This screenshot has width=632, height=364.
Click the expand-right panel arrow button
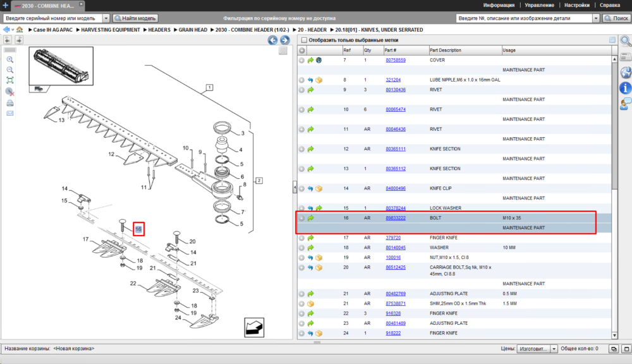pyautogui.click(x=19, y=40)
